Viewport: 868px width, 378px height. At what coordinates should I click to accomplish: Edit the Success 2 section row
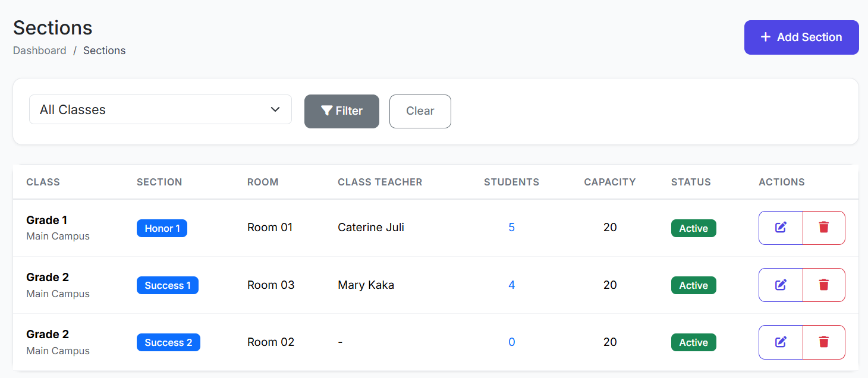coord(781,342)
